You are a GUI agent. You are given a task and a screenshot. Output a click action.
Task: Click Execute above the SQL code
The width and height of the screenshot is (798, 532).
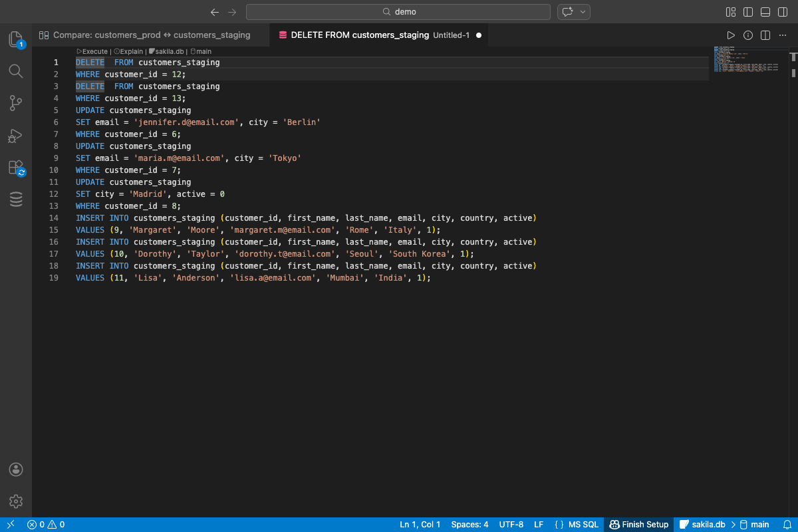coord(92,51)
